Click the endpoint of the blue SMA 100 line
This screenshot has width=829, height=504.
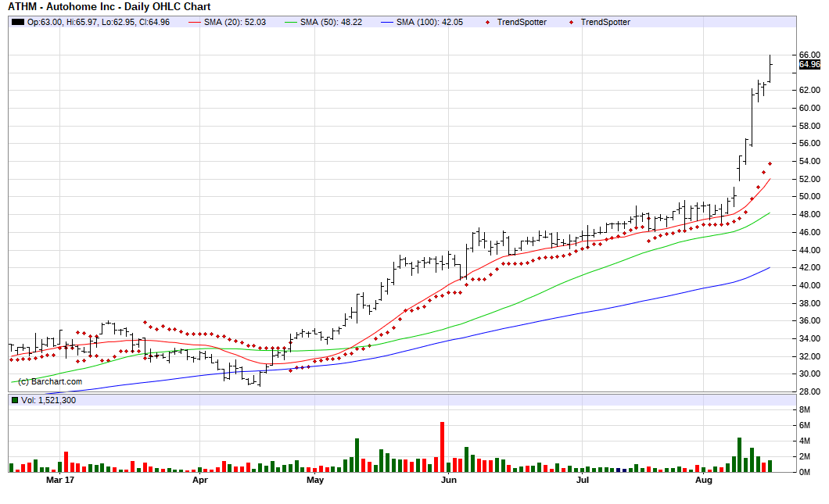pos(770,267)
